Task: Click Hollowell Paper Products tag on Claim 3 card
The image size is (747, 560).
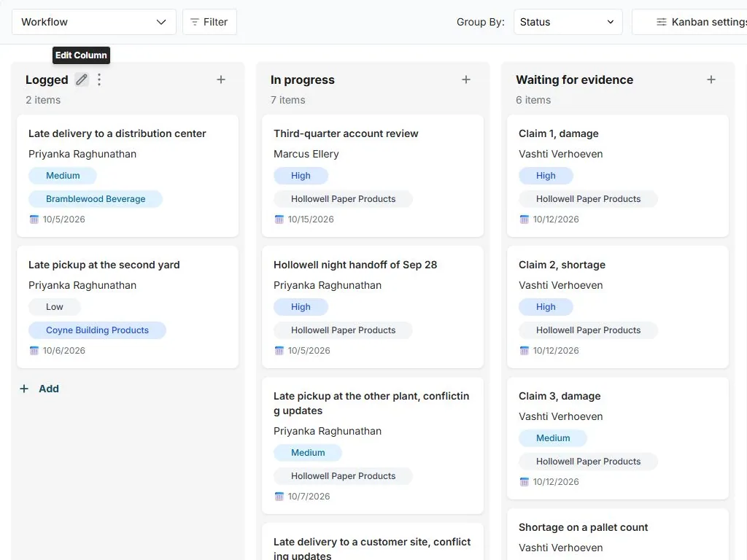Action: tap(589, 462)
